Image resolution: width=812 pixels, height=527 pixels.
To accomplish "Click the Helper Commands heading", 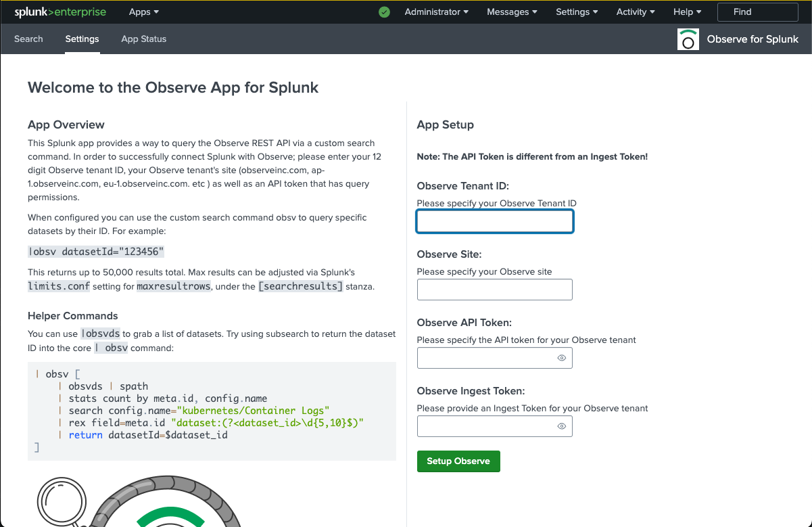I will coord(73,316).
